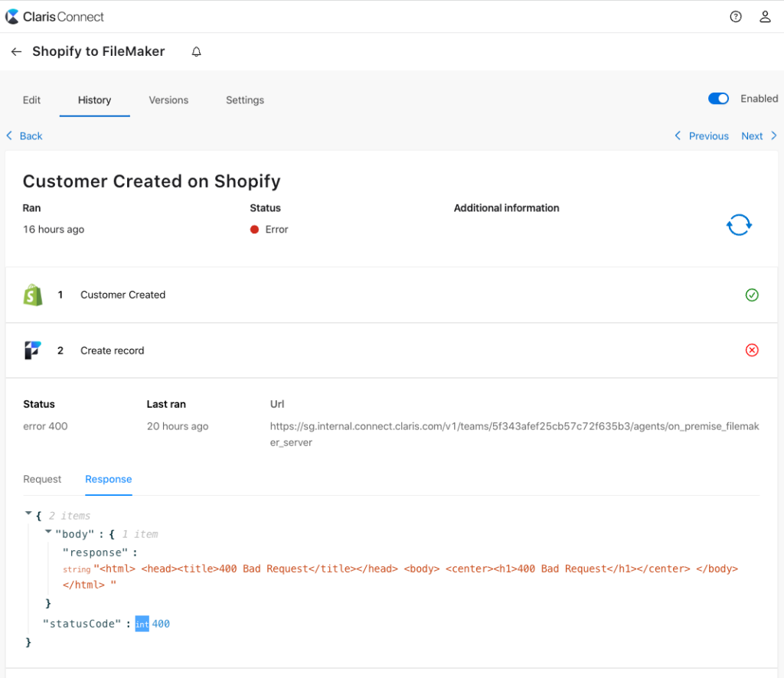
Task: Click the FileMaker icon in step 2
Action: 33,350
